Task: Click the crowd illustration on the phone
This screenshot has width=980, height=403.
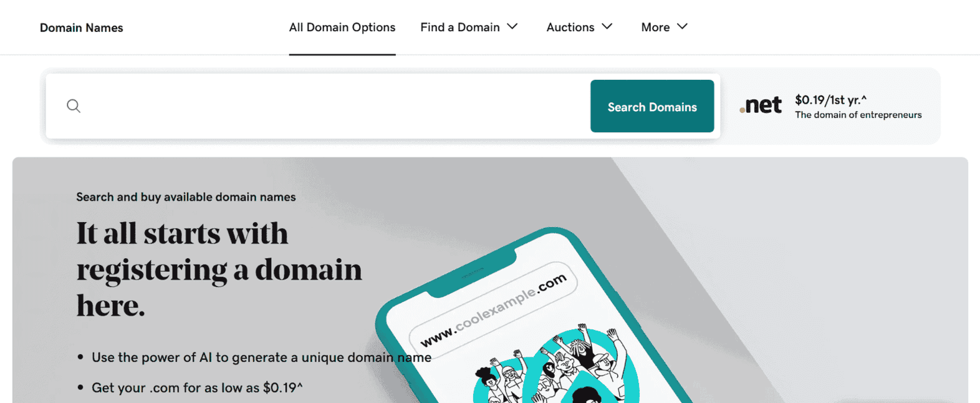Action: coord(556,365)
